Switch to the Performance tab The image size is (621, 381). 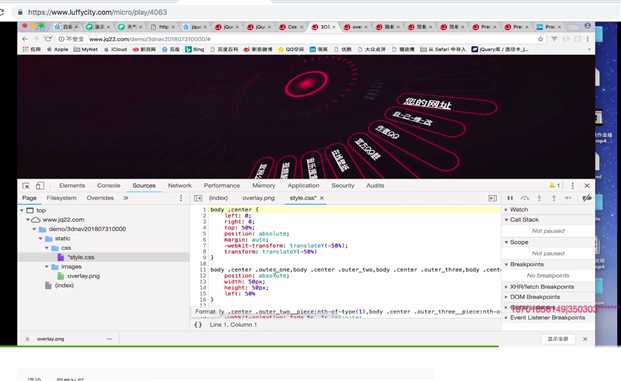(222, 185)
